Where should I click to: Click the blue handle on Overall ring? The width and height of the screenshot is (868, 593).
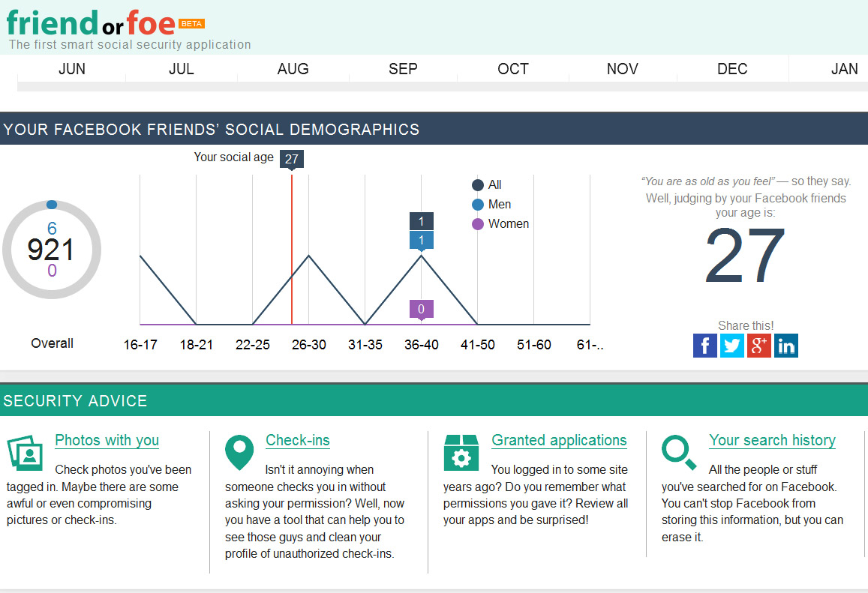pos(51,205)
